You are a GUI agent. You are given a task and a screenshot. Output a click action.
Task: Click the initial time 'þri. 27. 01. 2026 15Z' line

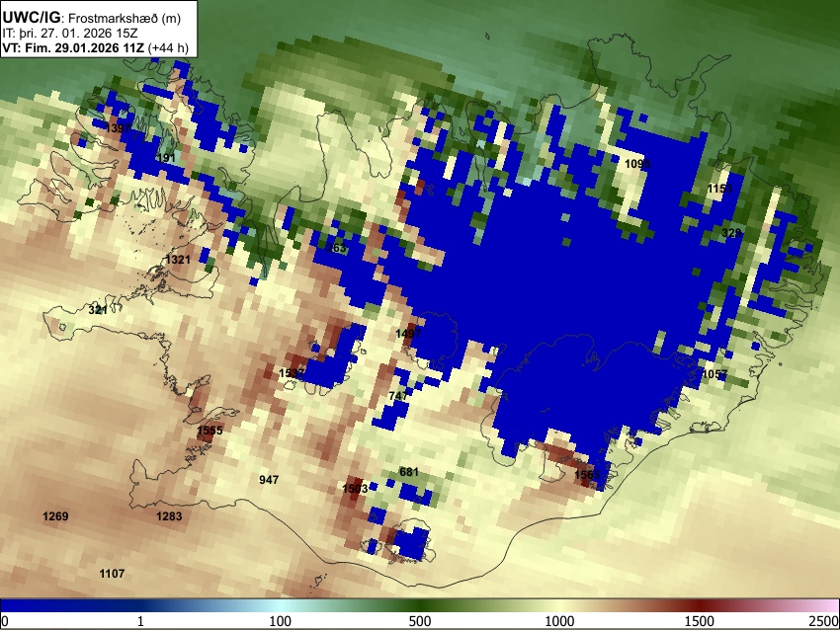point(70,34)
